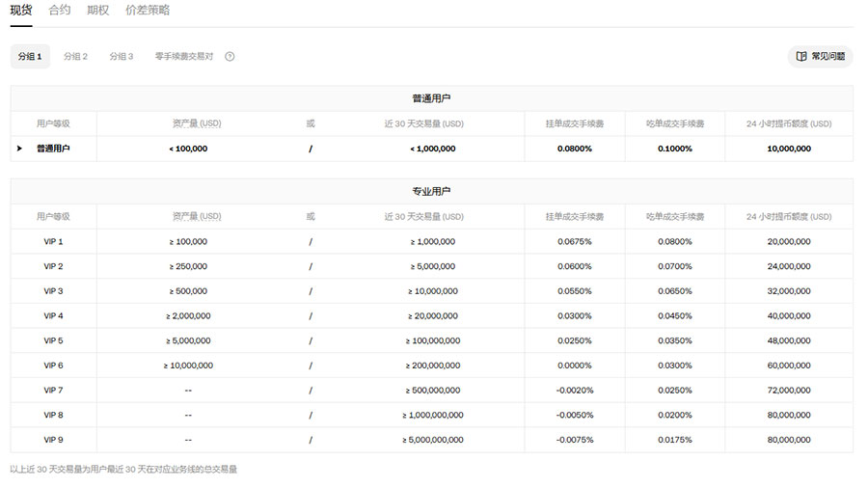Click the ≥ 5,000,000,000 trading volume value

click(433, 440)
